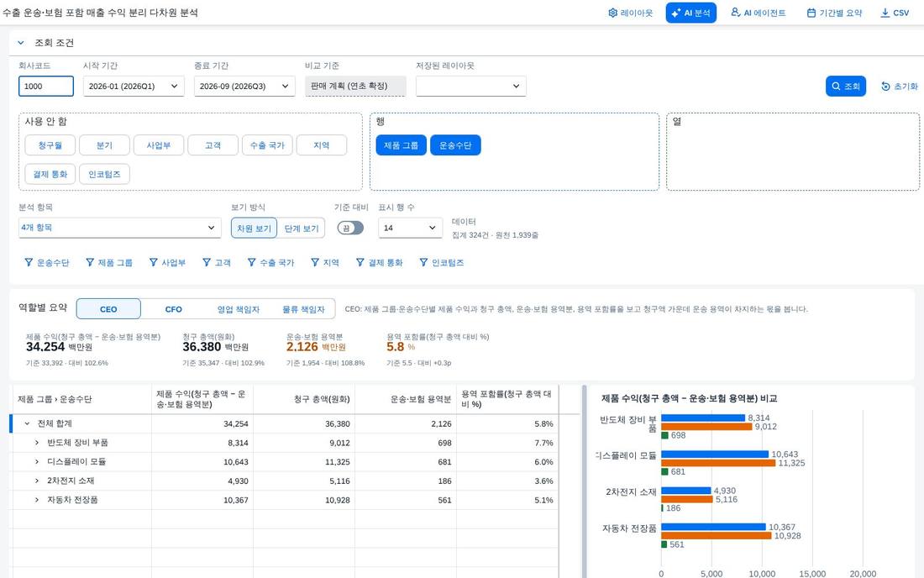Open the 분석 항목 dropdown

(119, 228)
